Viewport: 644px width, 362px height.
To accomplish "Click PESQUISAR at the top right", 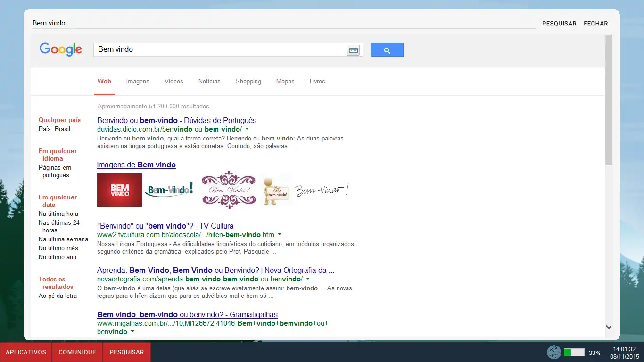I will [x=559, y=24].
